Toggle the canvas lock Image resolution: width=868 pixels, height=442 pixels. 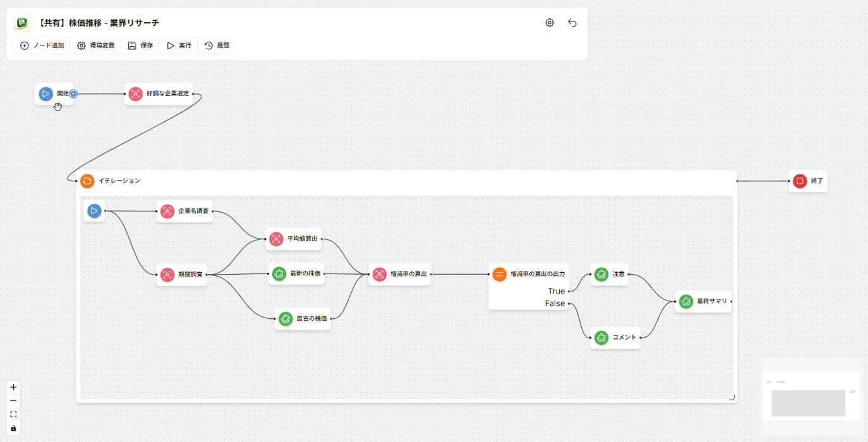(x=13, y=428)
